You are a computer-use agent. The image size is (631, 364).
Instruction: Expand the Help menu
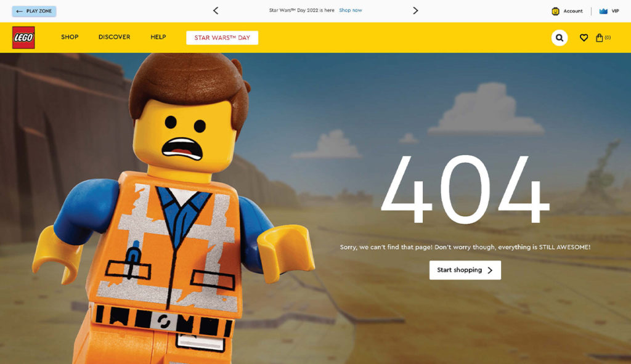click(158, 37)
